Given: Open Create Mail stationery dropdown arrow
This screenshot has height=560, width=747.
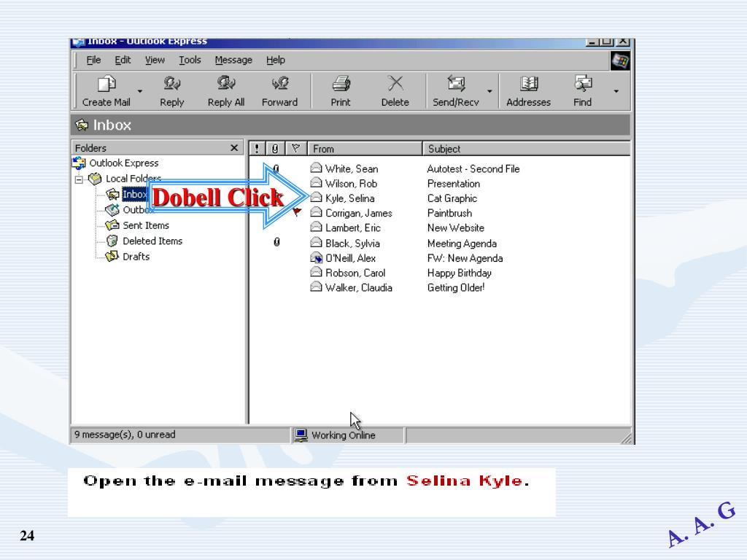Looking at the screenshot, I should point(139,90).
